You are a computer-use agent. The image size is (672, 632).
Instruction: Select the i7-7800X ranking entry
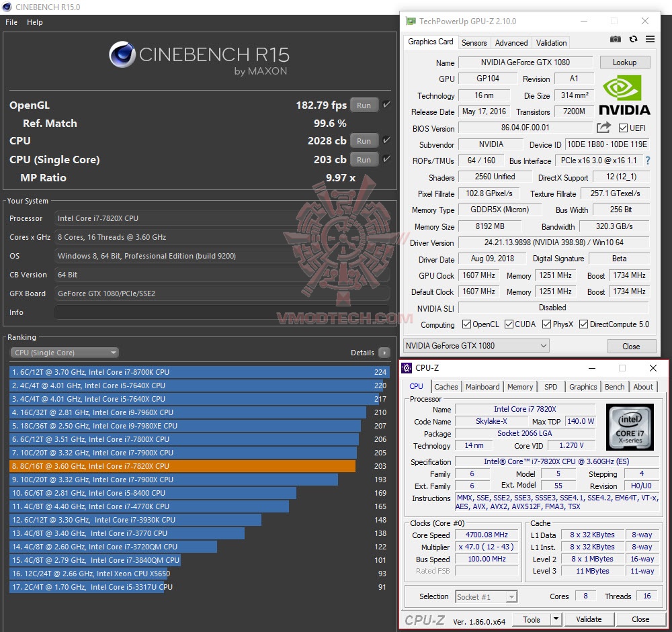pyautogui.click(x=184, y=439)
